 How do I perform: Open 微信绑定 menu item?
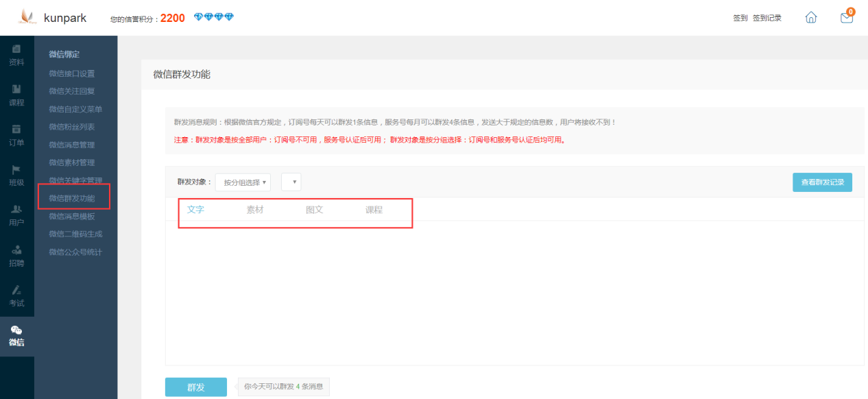click(x=64, y=54)
